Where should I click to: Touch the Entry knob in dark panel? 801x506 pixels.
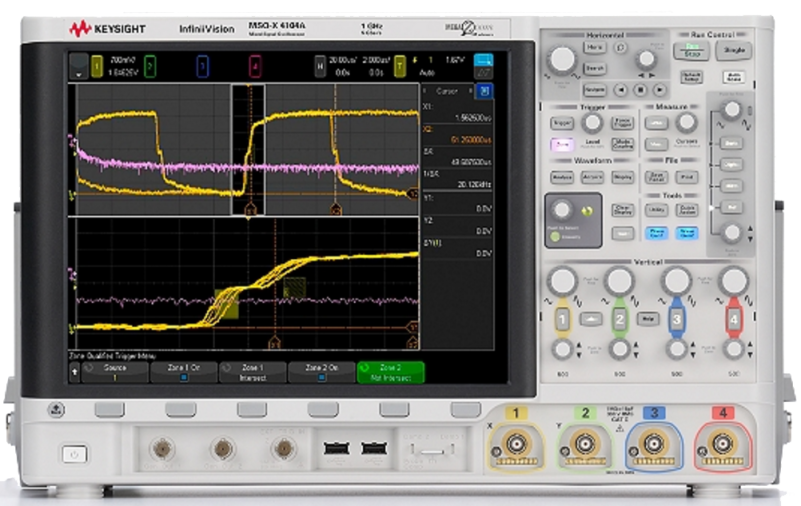click(562, 209)
